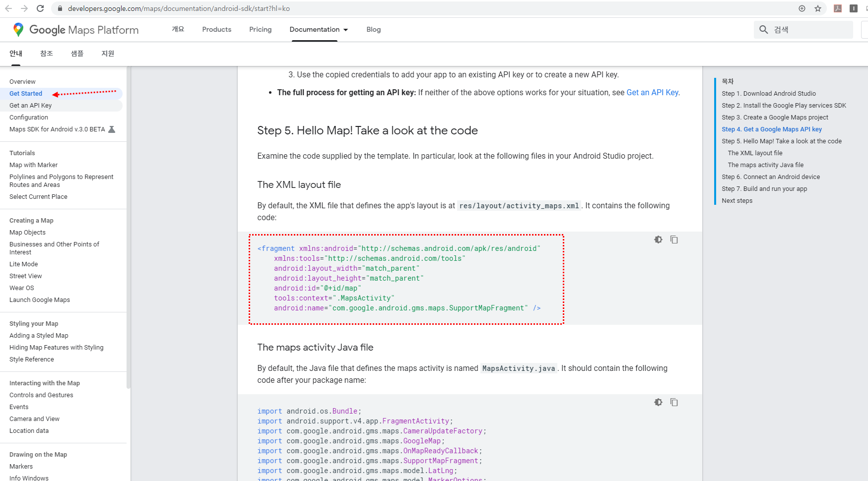Open the PDF extension icon
This screenshot has width=868, height=481.
click(x=838, y=8)
